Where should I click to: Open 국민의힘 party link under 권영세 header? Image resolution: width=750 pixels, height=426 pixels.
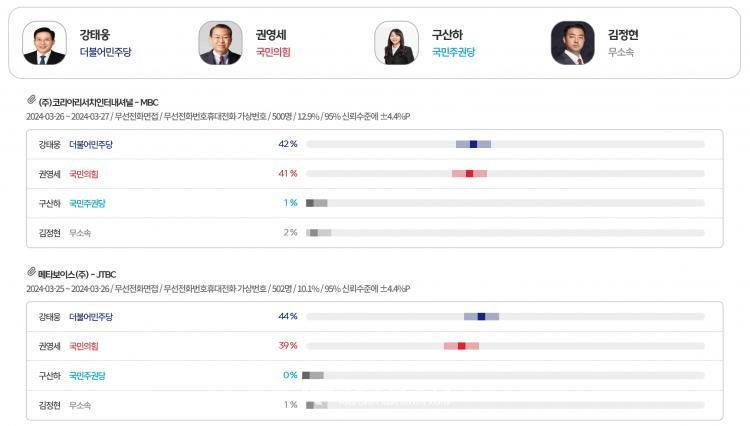click(x=273, y=52)
